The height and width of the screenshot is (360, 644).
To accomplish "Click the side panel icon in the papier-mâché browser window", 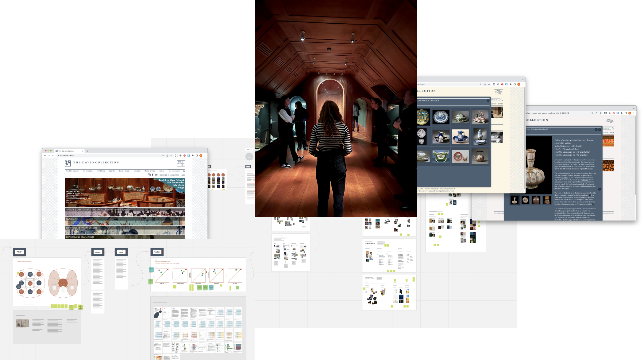I will pyautogui.click(x=626, y=113).
